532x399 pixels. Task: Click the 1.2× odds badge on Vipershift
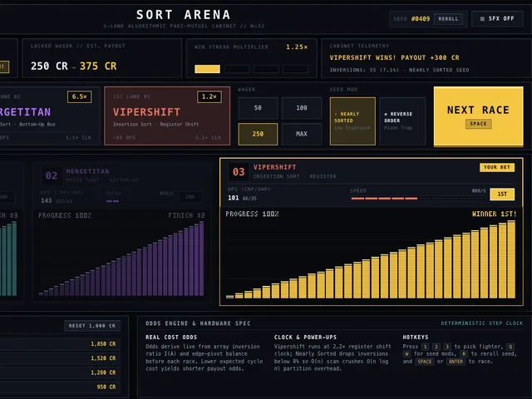click(x=209, y=96)
